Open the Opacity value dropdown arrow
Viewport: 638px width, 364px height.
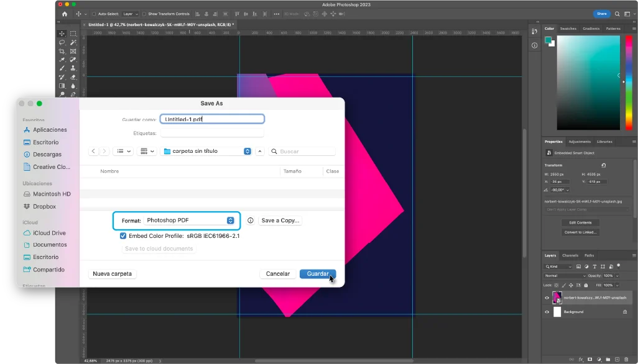coord(617,276)
